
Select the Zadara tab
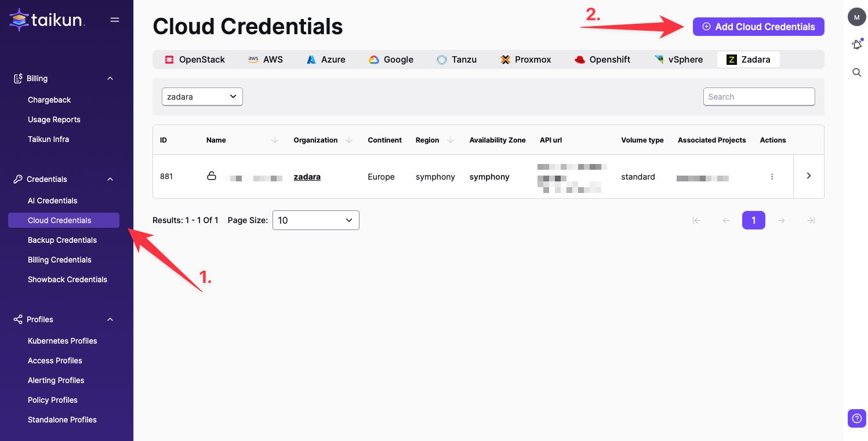point(749,59)
